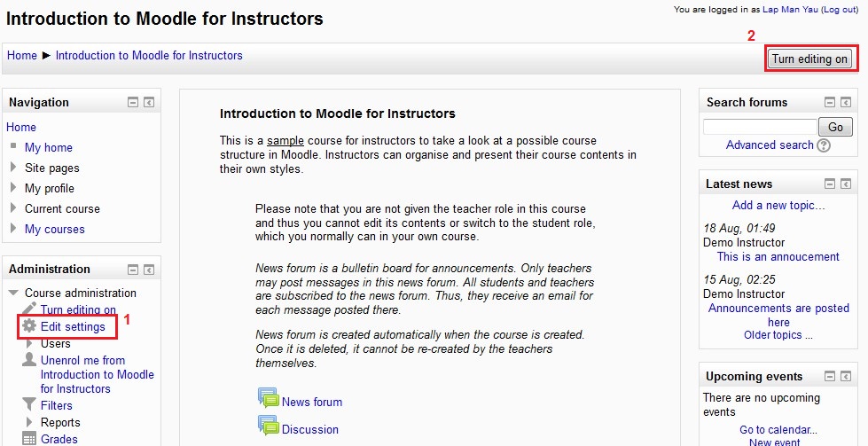Collapse Course administration section
The image size is (868, 446).
pos(13,293)
